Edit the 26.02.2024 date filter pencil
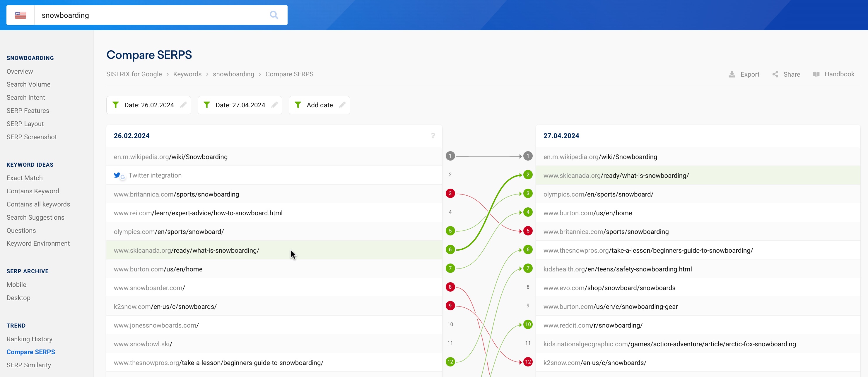868x377 pixels. [x=183, y=105]
